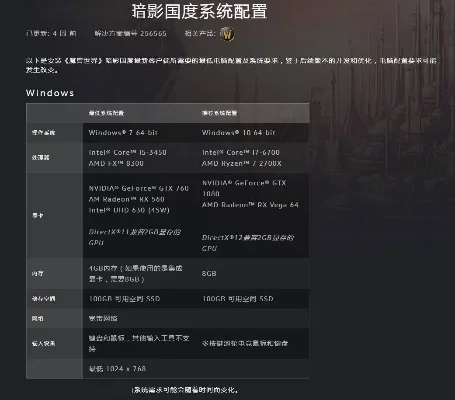Click the '已更新: 4 周前' text
The image size is (455, 400).
51,33
